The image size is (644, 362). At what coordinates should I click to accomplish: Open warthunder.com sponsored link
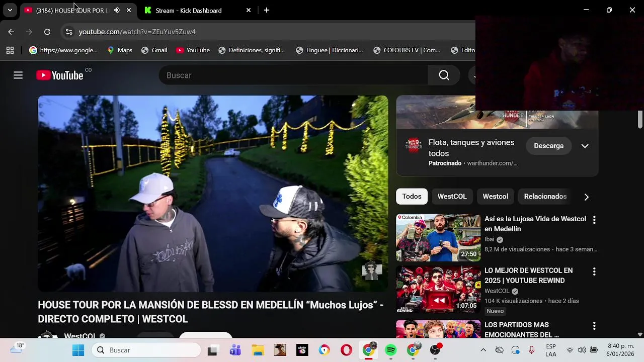point(492,163)
